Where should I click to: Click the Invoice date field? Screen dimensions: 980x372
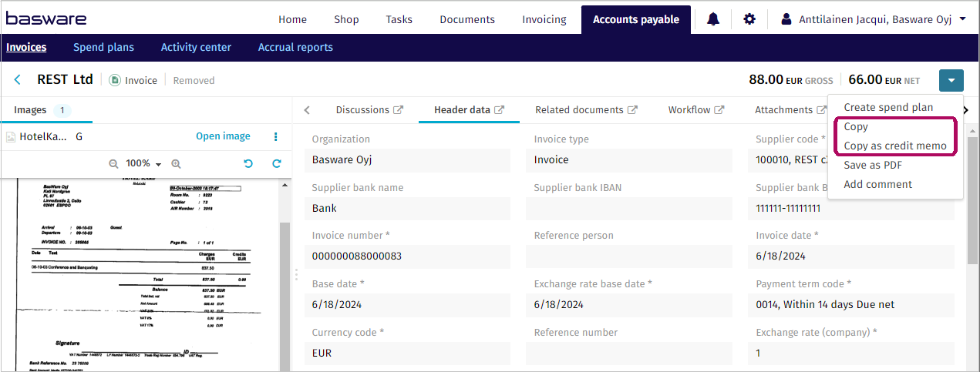851,256
